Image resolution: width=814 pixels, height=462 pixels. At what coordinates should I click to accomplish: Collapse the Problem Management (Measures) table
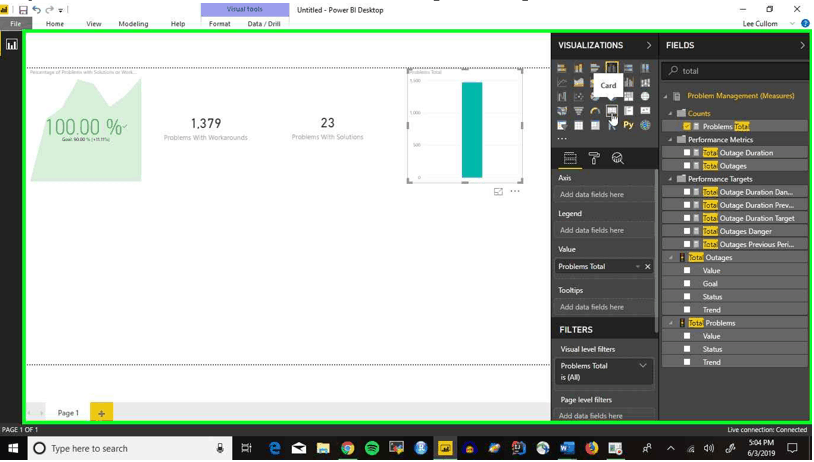point(666,96)
